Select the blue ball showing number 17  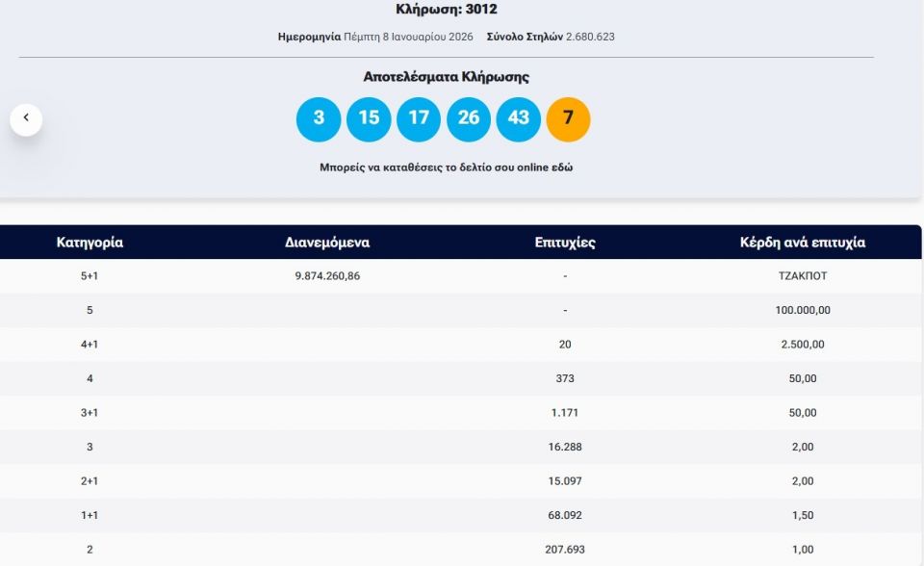[x=419, y=118]
